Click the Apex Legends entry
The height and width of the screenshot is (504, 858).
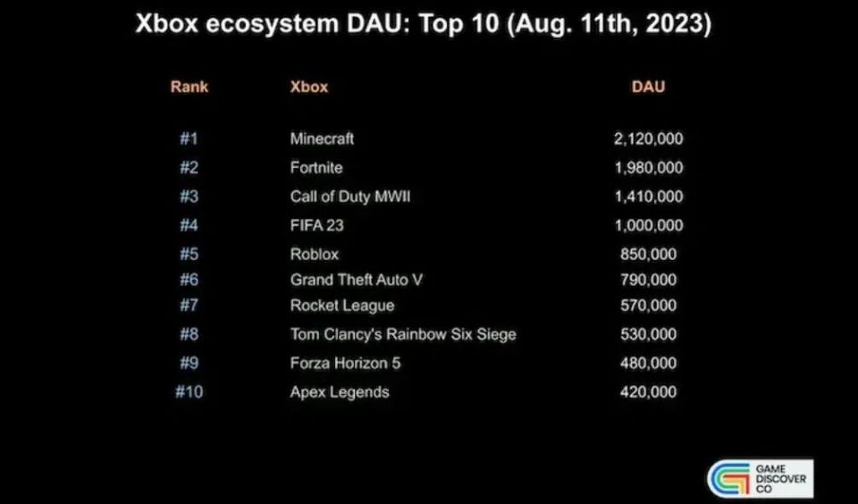(x=340, y=391)
